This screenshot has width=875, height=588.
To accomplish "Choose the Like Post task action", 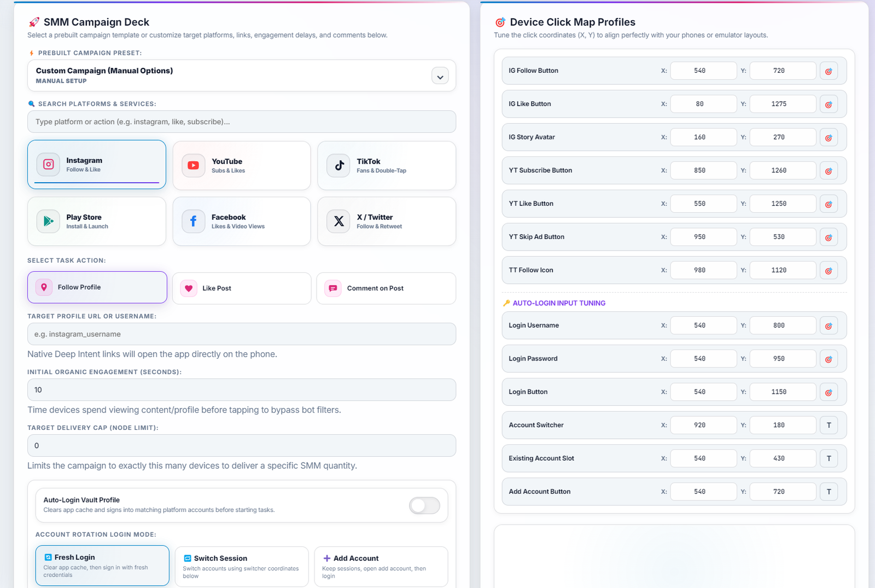I will [242, 288].
